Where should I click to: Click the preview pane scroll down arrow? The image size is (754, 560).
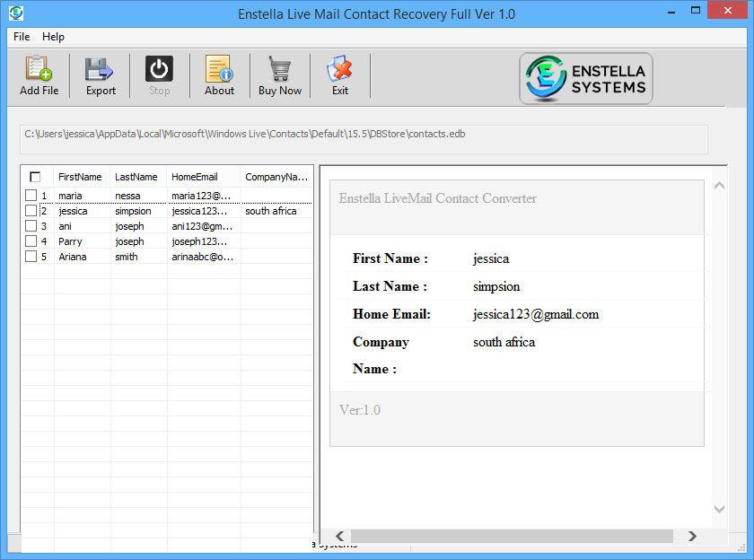pos(719,509)
